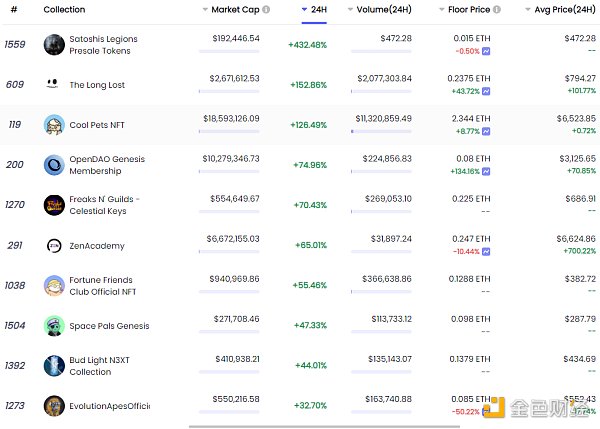The image size is (600, 429).
Task: Click the info icon beside Floor Price header
Action: tap(496, 10)
